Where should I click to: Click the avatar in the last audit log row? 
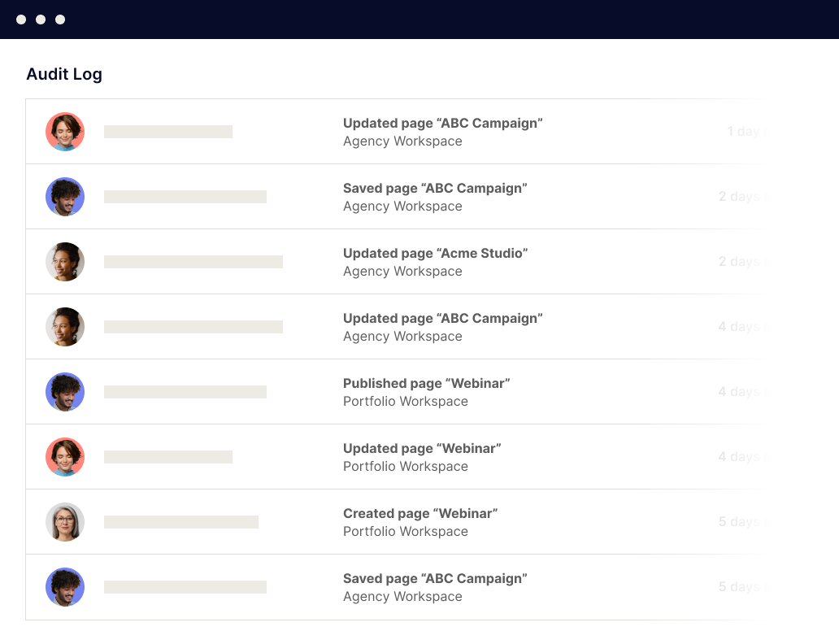click(x=65, y=587)
